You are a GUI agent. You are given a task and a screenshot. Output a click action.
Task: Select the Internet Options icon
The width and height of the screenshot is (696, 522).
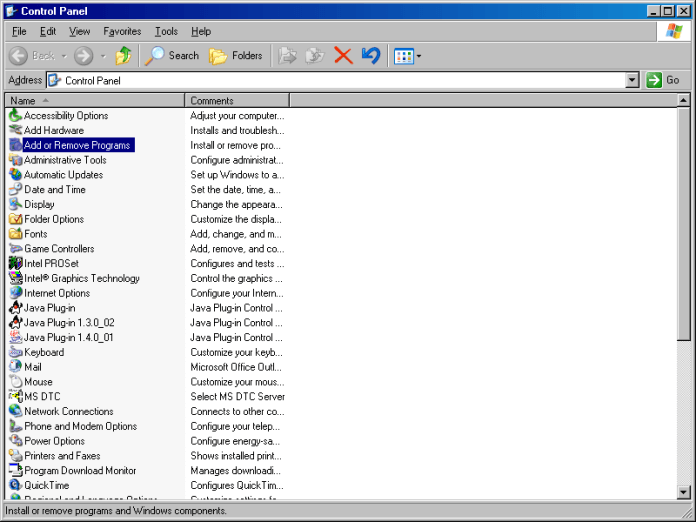16,293
